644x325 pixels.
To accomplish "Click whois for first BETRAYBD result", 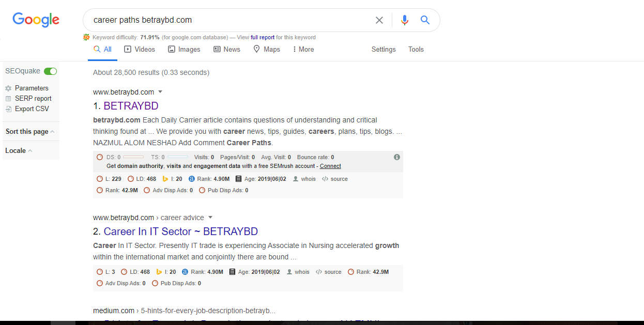I will [304, 179].
